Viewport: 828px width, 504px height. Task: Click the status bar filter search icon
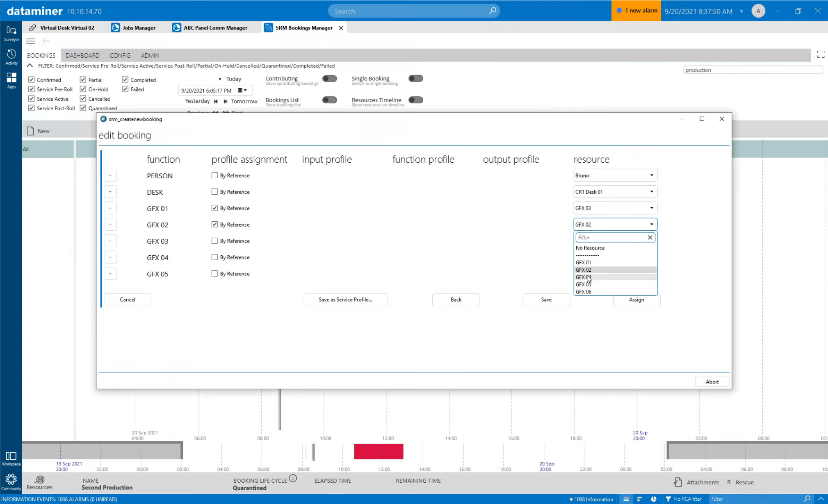coord(807,499)
